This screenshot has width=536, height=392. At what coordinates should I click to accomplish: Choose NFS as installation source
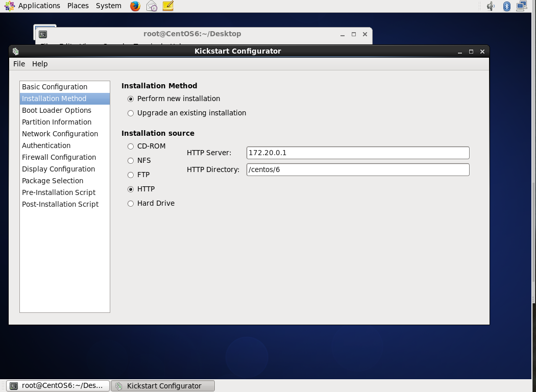[x=131, y=161]
